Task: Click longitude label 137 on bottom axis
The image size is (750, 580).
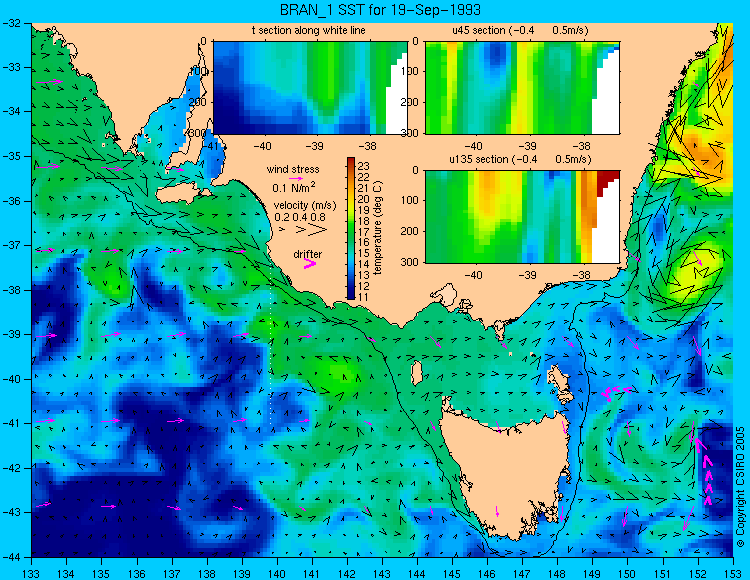Action: (172, 574)
